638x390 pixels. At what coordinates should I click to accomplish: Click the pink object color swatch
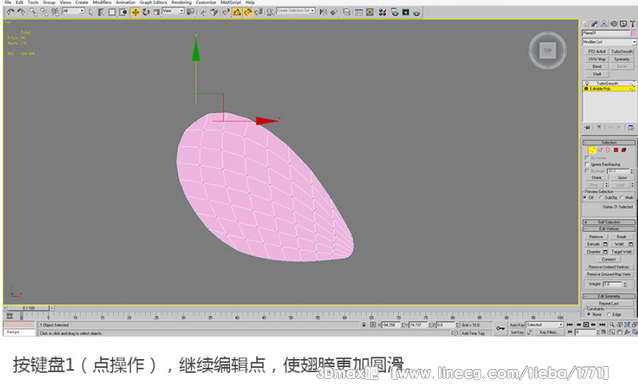click(x=634, y=33)
